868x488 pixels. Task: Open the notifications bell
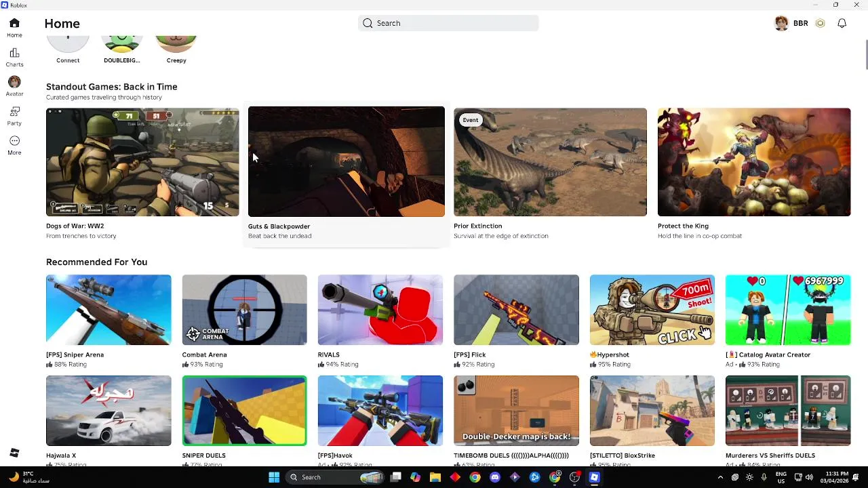pos(842,23)
